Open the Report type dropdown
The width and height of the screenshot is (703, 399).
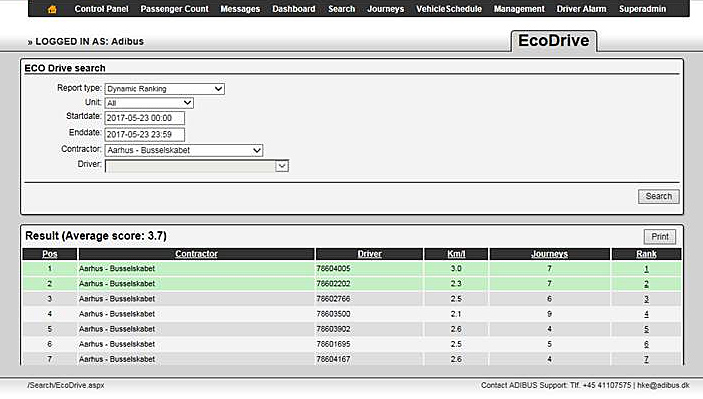[x=165, y=89]
